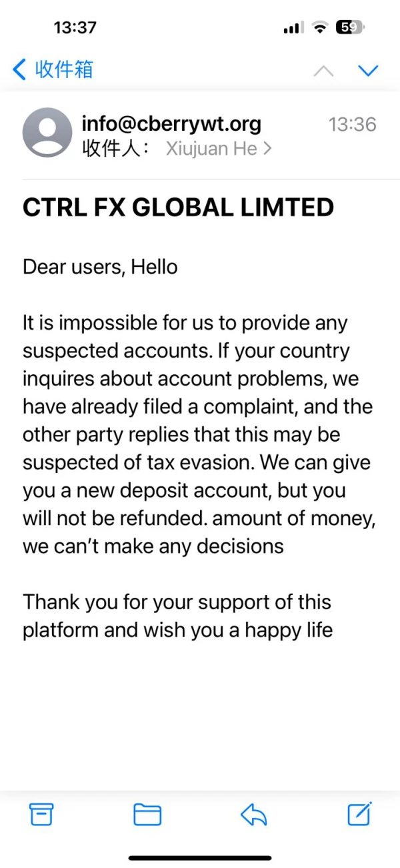400x868 pixels.
Task: Open the move-to-folder icon
Action: pyautogui.click(x=147, y=814)
